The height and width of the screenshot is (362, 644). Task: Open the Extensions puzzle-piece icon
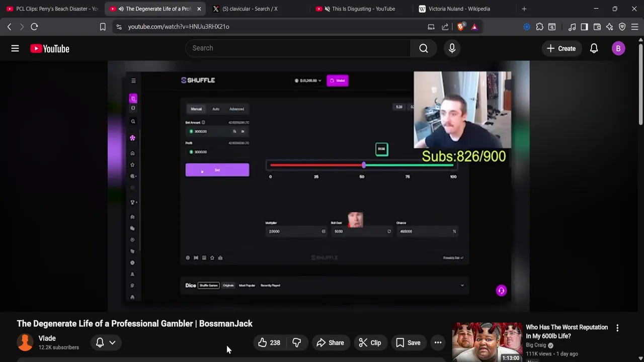coord(539,27)
